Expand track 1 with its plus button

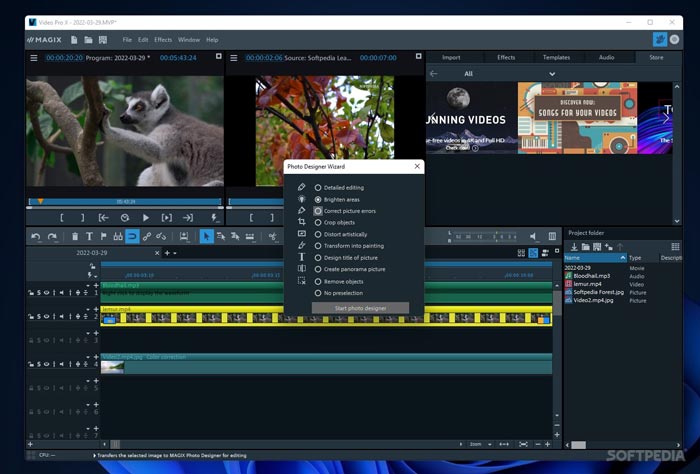[x=96, y=285]
